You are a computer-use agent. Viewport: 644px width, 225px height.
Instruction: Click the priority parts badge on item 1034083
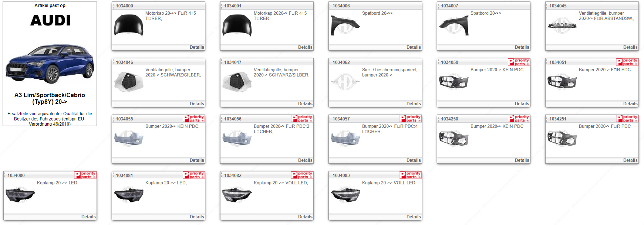[411, 175]
